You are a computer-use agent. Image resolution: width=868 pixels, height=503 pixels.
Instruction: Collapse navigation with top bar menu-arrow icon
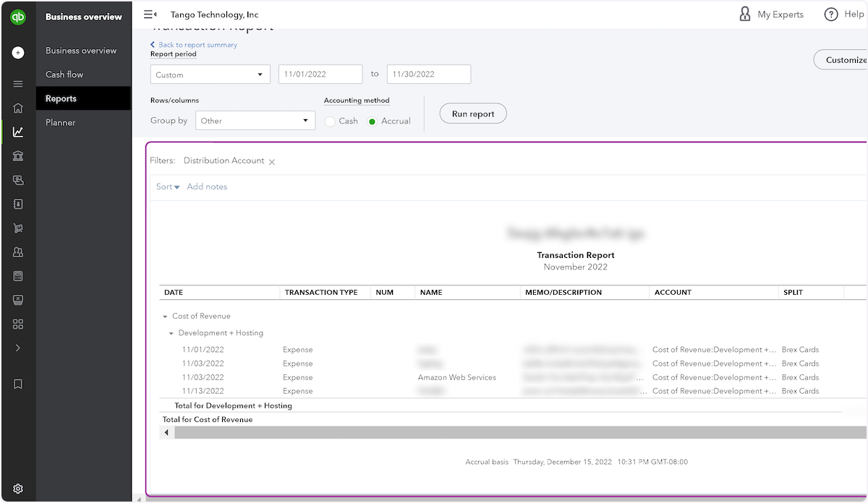click(x=150, y=14)
